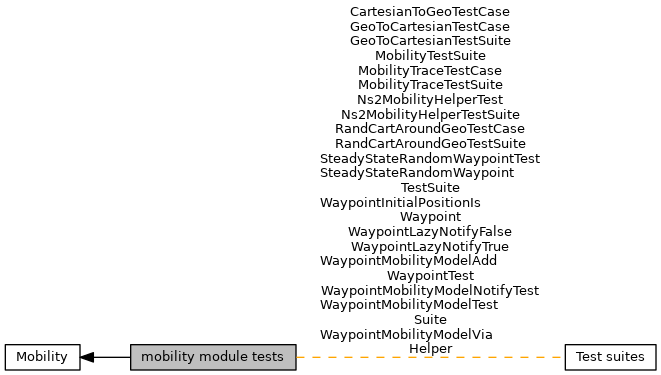Click WaypointLazyNotifyTrue label

pyautogui.click(x=430, y=246)
